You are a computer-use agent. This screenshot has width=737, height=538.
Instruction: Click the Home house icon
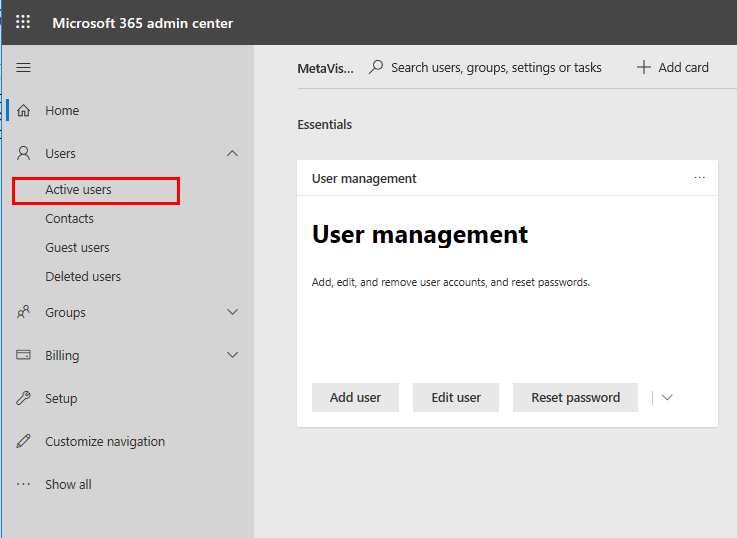[x=24, y=111]
